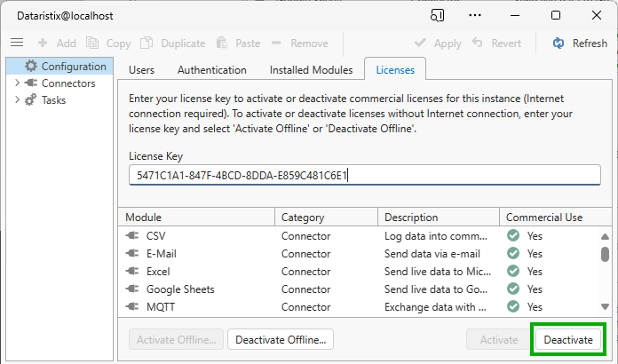Click the green checkmark in the MQTT row
The width and height of the screenshot is (618, 364).
[513, 306]
